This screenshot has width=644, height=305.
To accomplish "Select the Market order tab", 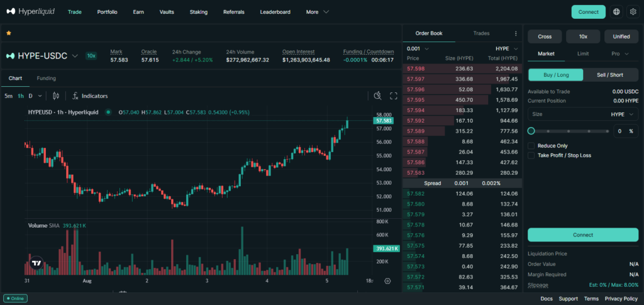I will point(546,53).
